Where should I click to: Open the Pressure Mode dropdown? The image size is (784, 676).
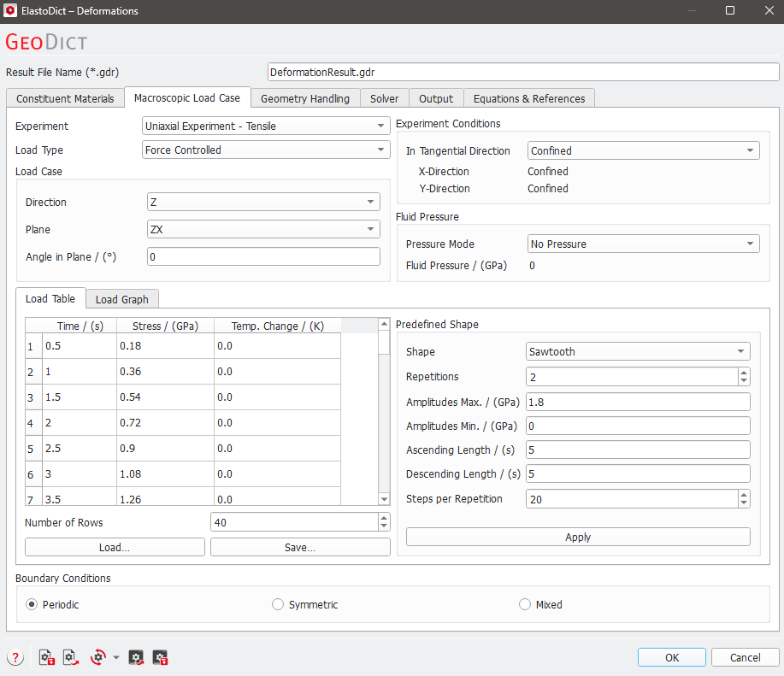(x=644, y=244)
